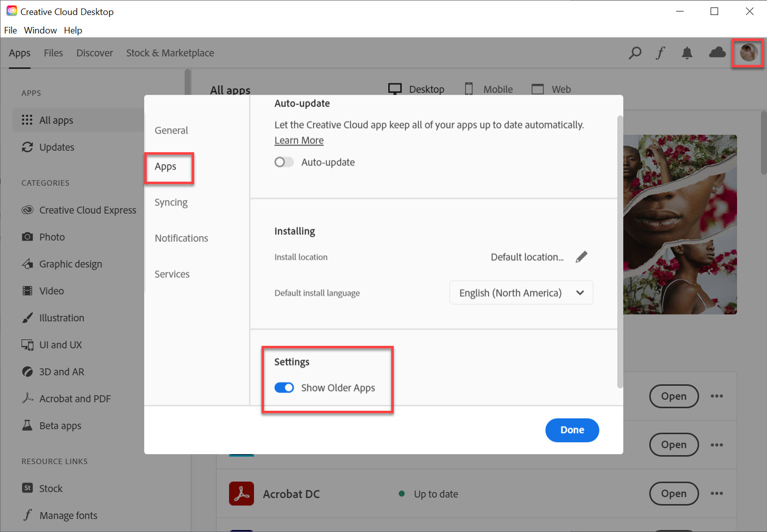Open Manage fonts from resource links
Viewport: 767px width, 532px height.
[x=68, y=515]
